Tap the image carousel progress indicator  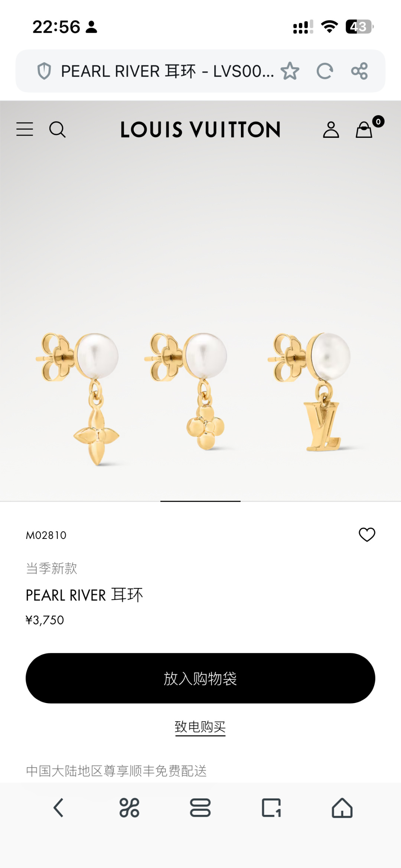pyautogui.click(x=200, y=501)
